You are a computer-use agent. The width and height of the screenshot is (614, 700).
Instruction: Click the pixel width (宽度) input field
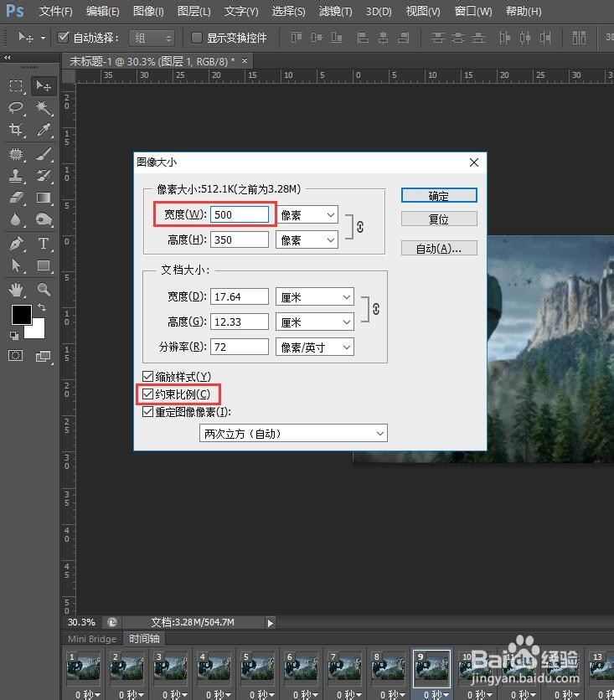point(240,214)
